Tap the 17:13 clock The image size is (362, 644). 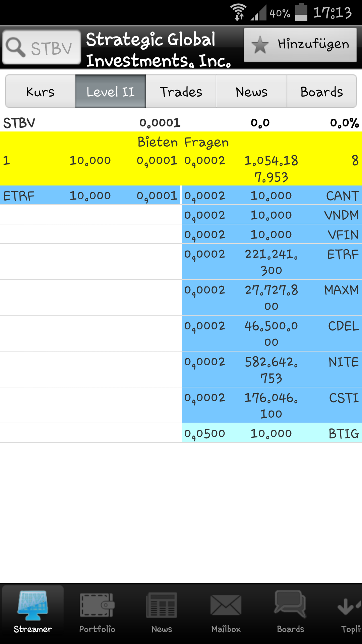333,13
